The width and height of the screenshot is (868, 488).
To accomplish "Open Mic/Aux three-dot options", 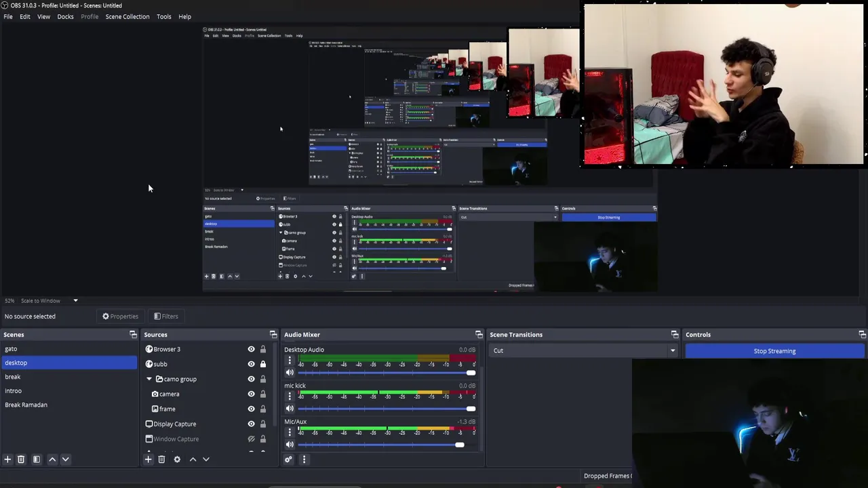I will (x=290, y=432).
